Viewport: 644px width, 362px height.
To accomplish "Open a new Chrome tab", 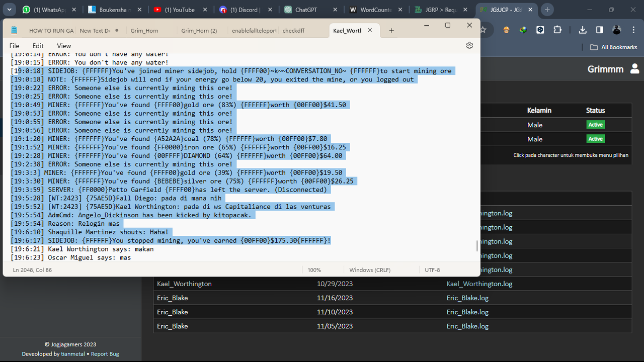I will [x=547, y=10].
